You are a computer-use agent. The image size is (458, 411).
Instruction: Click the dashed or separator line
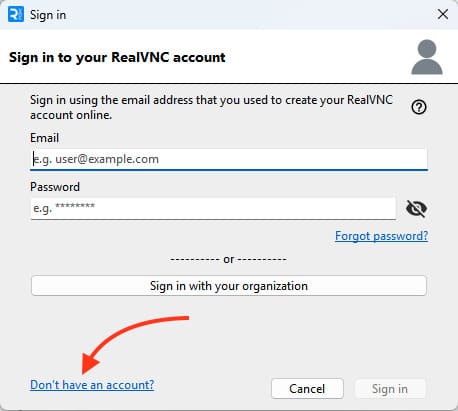[x=228, y=259]
